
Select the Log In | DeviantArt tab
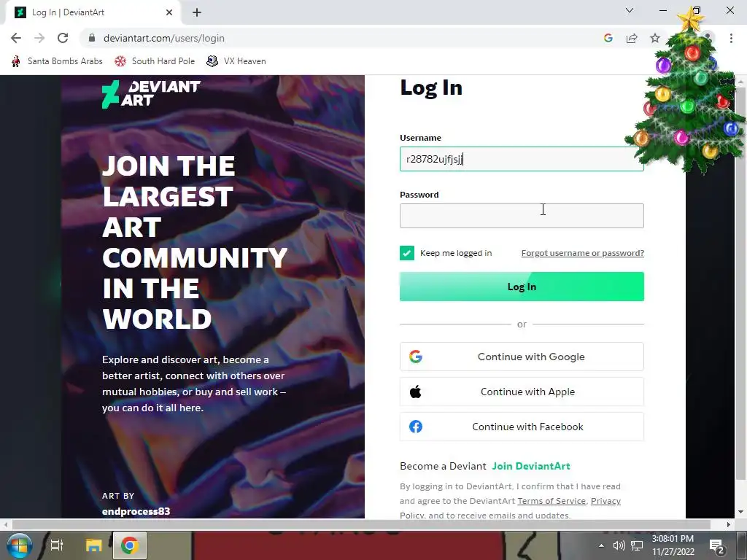pyautogui.click(x=93, y=12)
